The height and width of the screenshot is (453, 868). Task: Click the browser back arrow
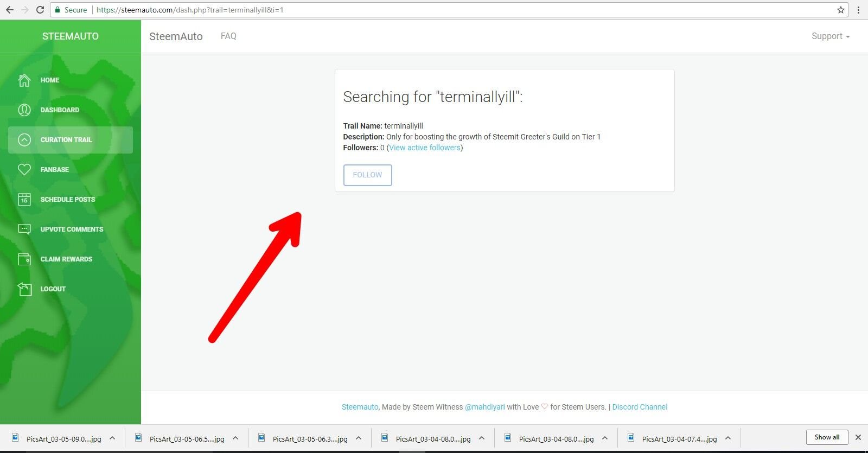tap(10, 10)
